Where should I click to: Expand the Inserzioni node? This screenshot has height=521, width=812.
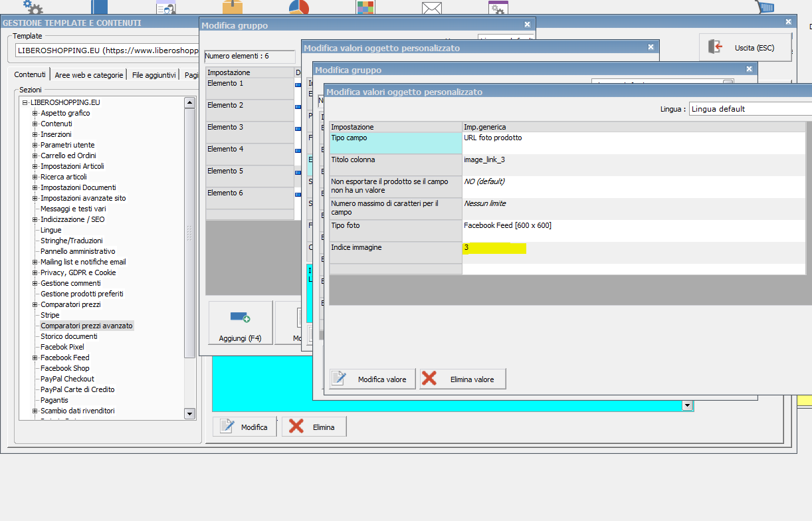click(35, 134)
